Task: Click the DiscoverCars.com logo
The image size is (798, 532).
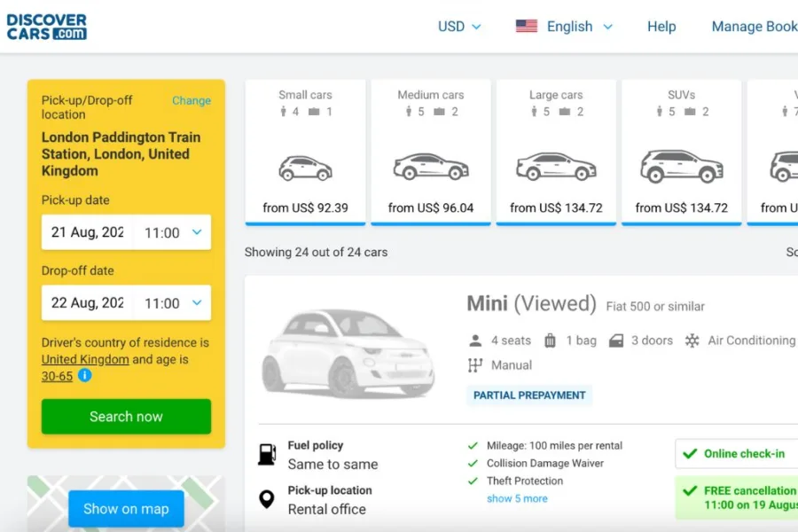Action: [x=46, y=27]
